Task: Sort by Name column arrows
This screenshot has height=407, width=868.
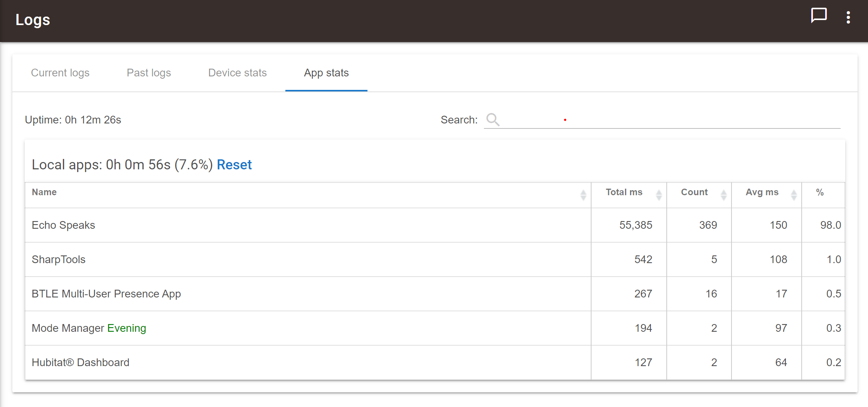Action: coord(583,195)
